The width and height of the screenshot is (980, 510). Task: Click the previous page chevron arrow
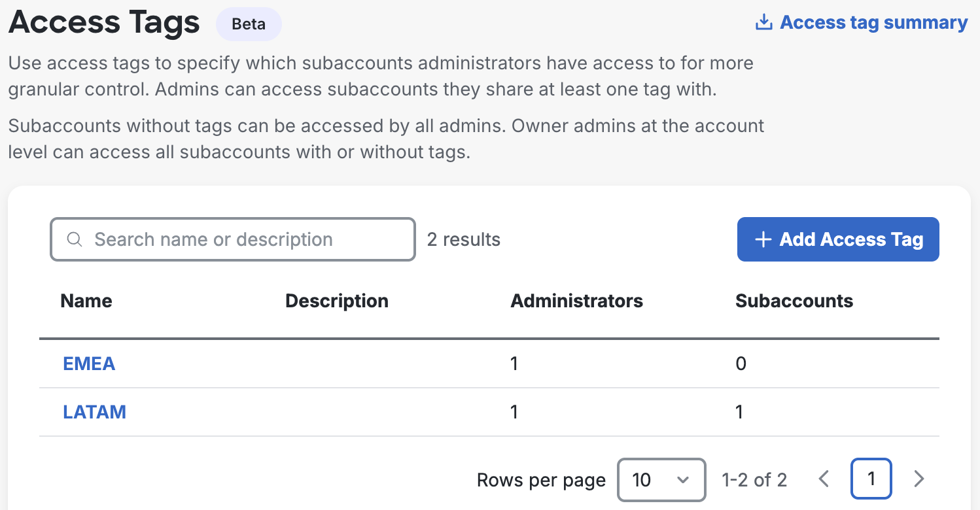[x=824, y=479]
